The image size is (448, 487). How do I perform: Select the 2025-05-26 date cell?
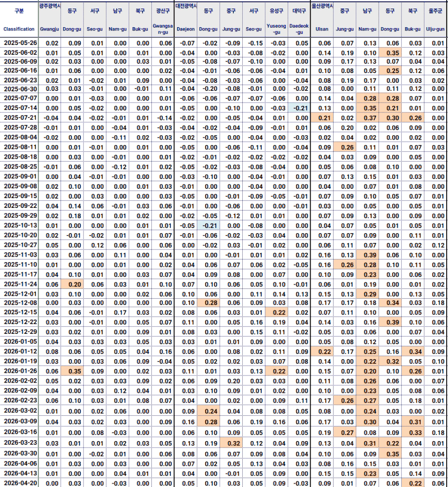tap(20, 43)
